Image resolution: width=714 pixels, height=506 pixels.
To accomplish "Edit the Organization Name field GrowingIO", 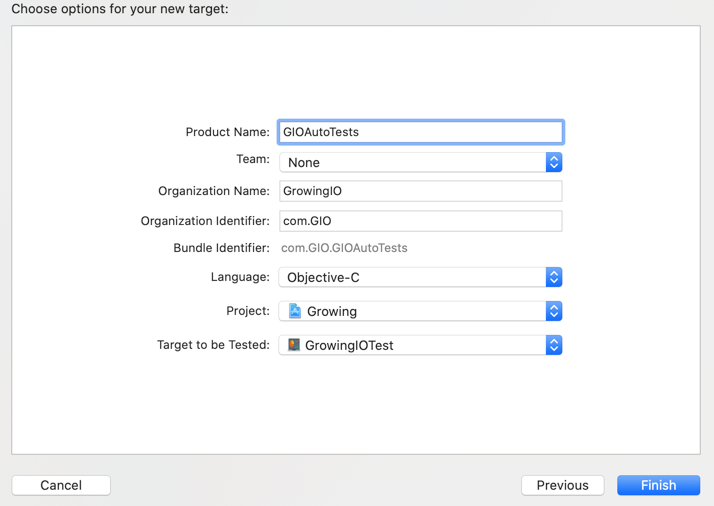I will click(x=421, y=191).
